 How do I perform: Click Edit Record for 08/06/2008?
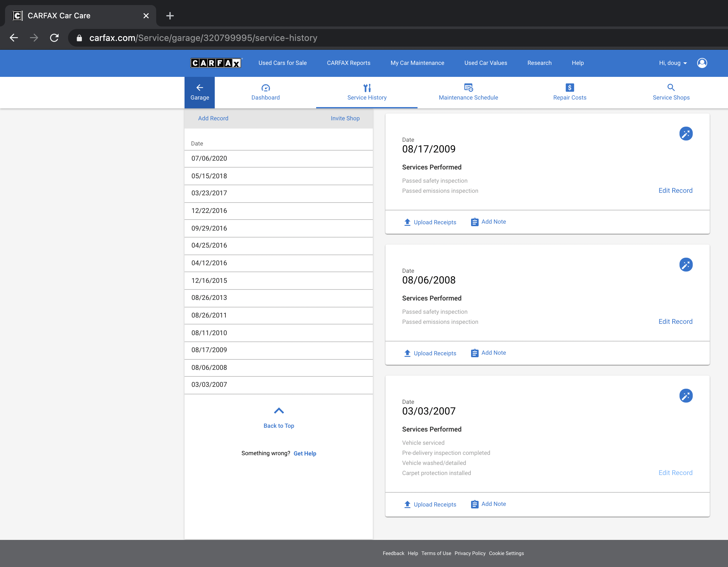[675, 322]
